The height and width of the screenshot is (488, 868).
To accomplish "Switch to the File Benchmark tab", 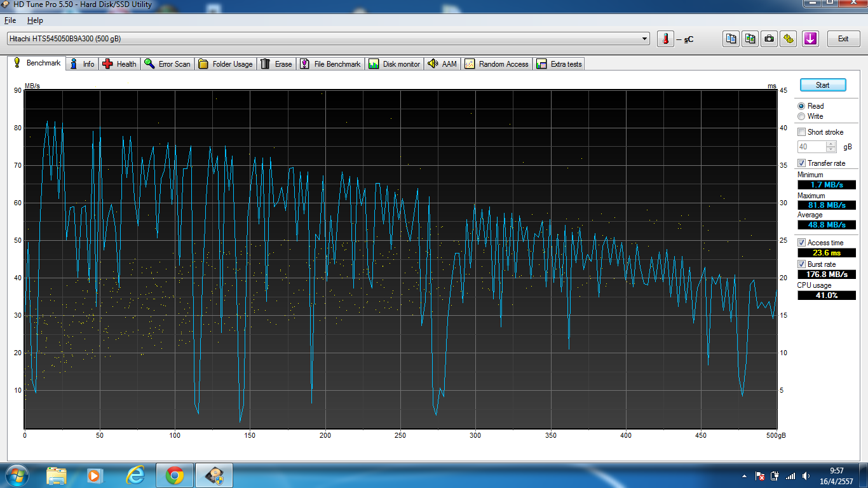I will point(330,64).
